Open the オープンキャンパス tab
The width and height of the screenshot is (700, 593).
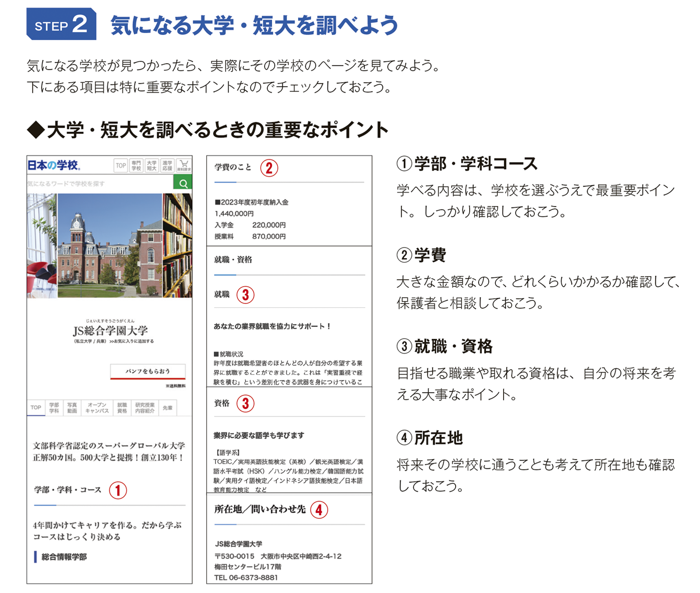point(97,408)
